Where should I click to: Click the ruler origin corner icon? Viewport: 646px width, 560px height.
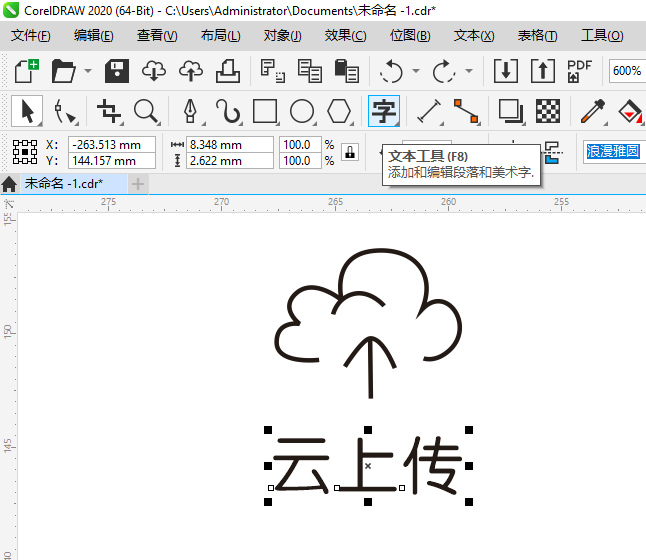[x=9, y=204]
